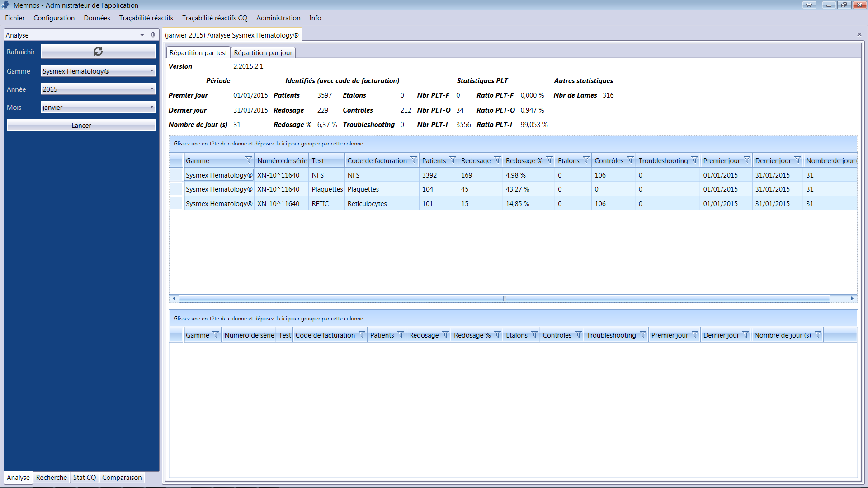This screenshot has height=488, width=868.
Task: Filter the Etalons column in lower table
Action: pyautogui.click(x=534, y=335)
